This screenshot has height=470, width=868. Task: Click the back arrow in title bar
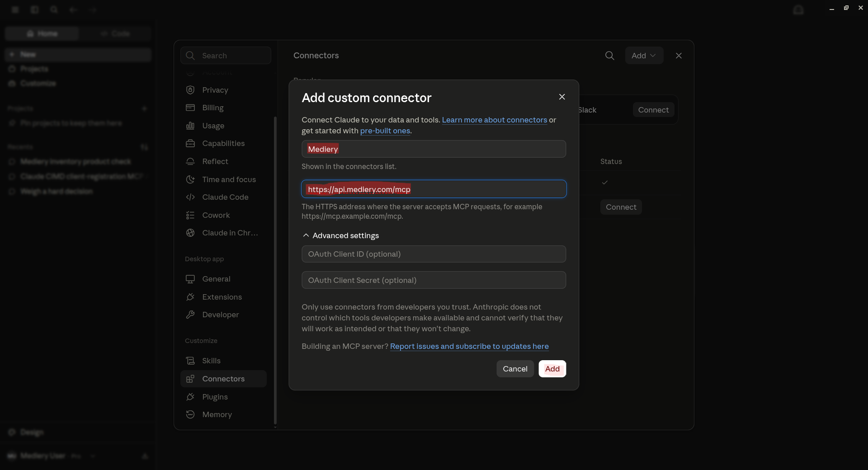[73, 9]
